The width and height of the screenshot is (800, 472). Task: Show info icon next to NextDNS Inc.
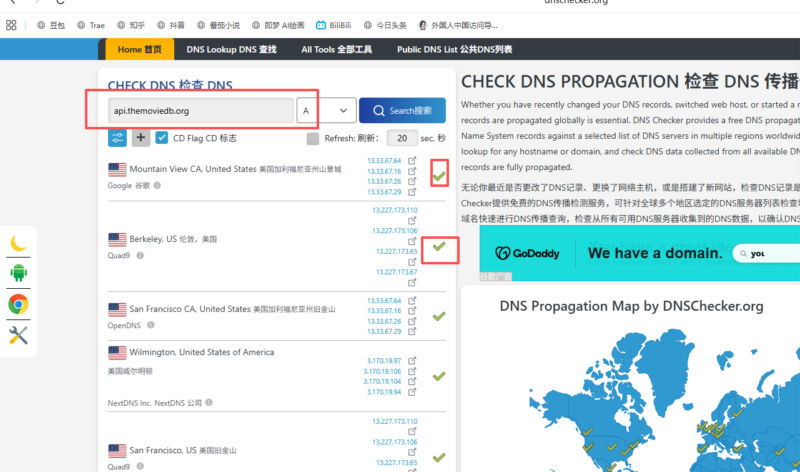click(209, 403)
